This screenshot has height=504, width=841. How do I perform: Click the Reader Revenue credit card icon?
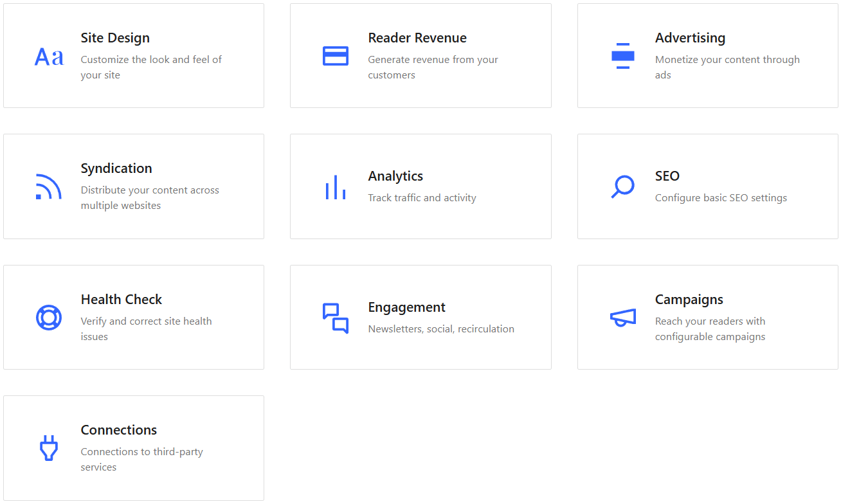336,56
